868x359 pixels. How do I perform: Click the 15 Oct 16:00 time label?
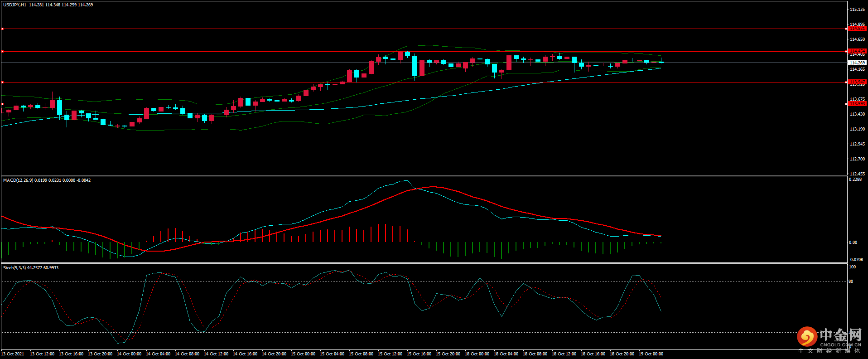(x=419, y=354)
